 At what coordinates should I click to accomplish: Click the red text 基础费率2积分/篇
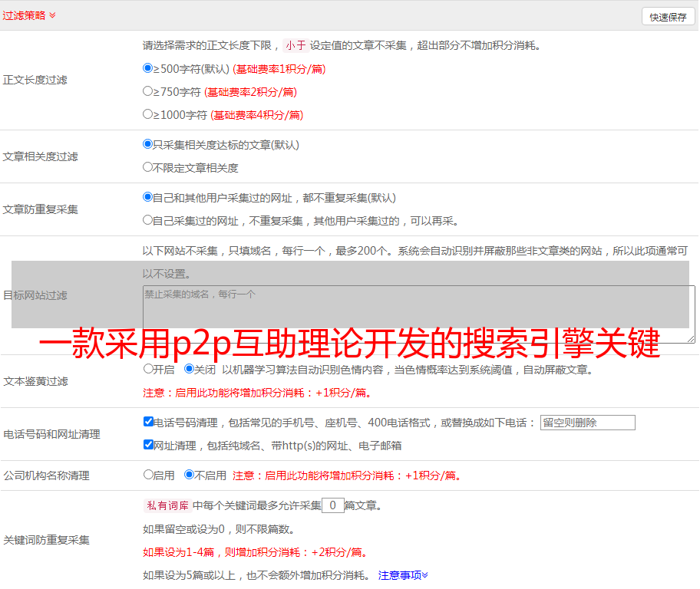coord(251,92)
